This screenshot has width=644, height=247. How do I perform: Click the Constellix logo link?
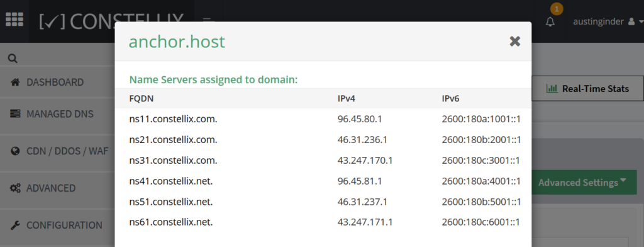(x=111, y=21)
